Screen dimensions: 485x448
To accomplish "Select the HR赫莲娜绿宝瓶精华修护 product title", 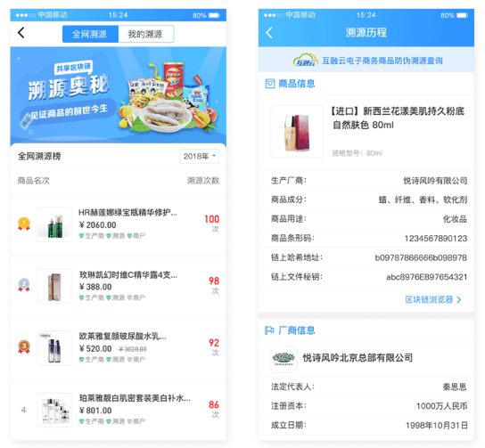I will (127, 213).
